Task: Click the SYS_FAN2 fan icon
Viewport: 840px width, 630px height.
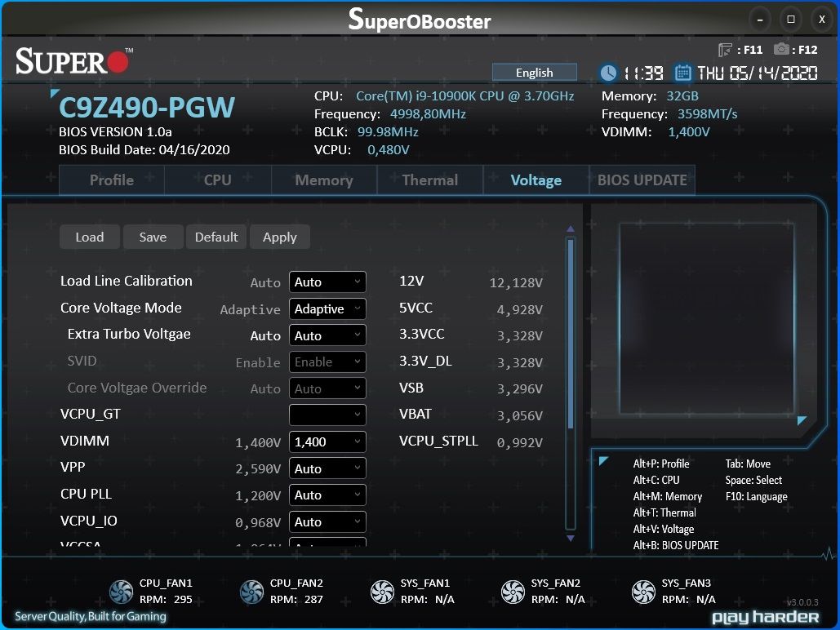Action: (x=513, y=592)
